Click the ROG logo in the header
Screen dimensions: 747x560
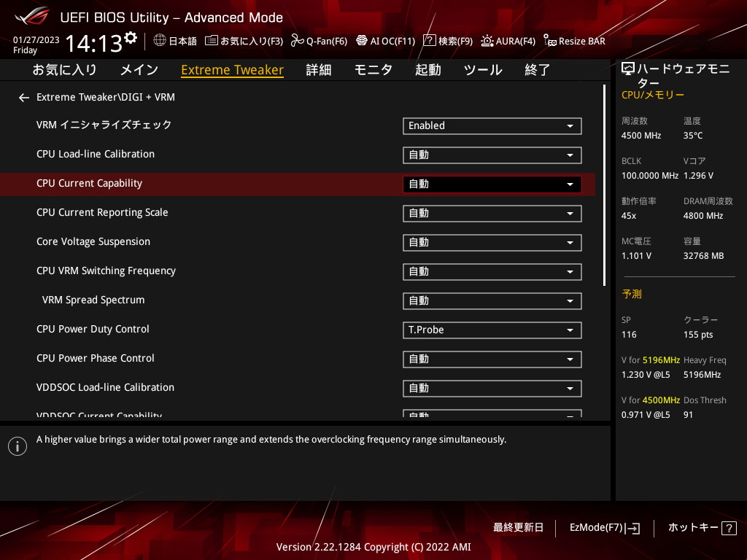point(31,16)
